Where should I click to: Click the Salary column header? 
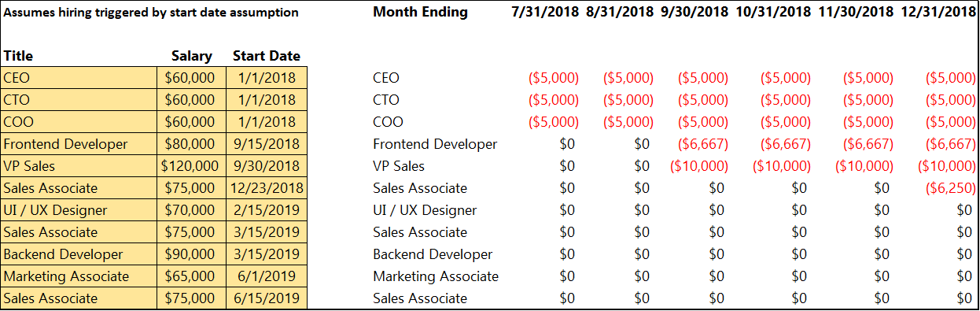click(x=192, y=56)
